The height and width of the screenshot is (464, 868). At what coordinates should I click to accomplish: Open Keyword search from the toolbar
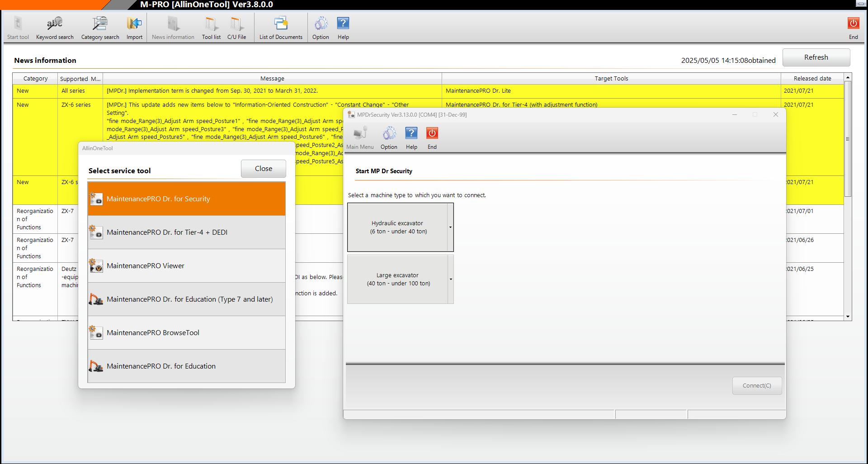coord(55,28)
